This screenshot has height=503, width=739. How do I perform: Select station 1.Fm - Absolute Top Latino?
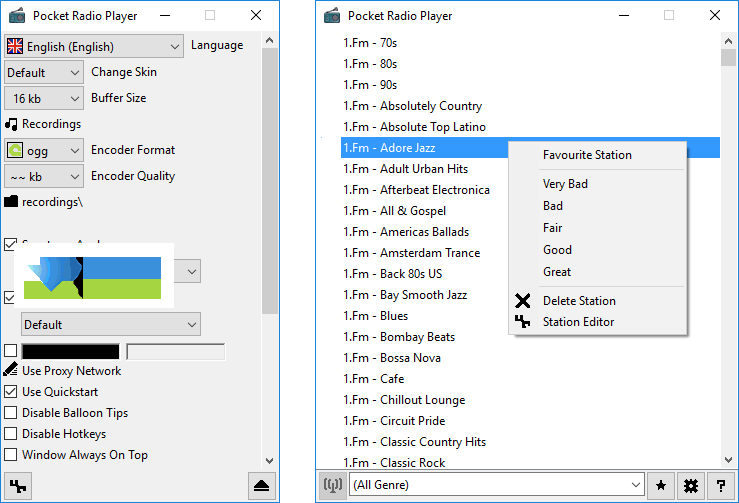pyautogui.click(x=414, y=127)
